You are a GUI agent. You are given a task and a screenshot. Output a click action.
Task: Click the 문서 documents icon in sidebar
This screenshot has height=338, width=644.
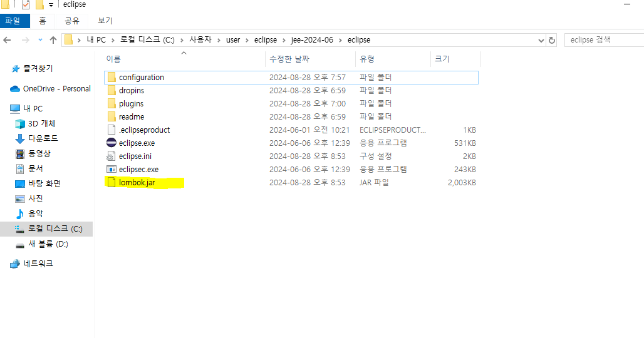click(x=19, y=168)
